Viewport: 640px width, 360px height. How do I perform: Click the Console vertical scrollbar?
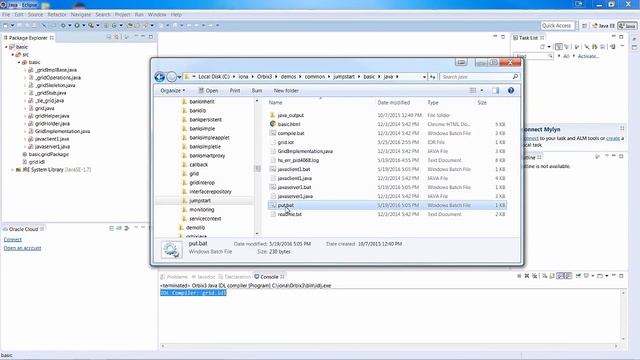pyautogui.click(x=623, y=316)
